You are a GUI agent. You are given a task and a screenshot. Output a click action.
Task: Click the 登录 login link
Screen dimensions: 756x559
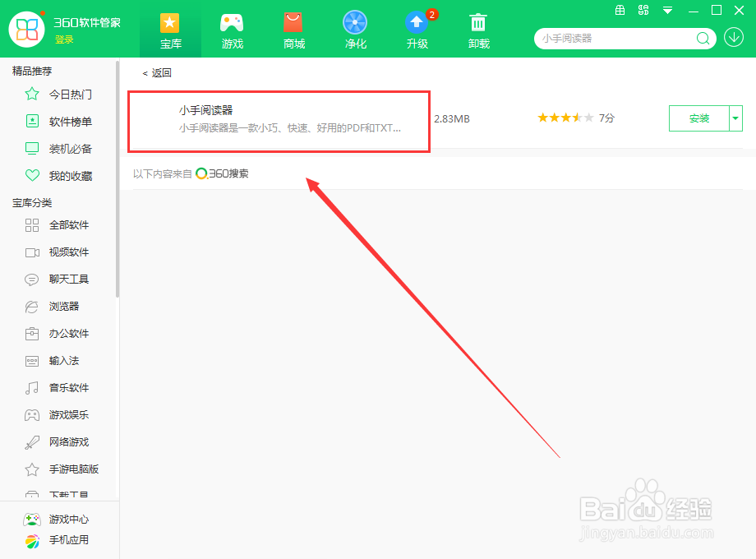[x=64, y=39]
